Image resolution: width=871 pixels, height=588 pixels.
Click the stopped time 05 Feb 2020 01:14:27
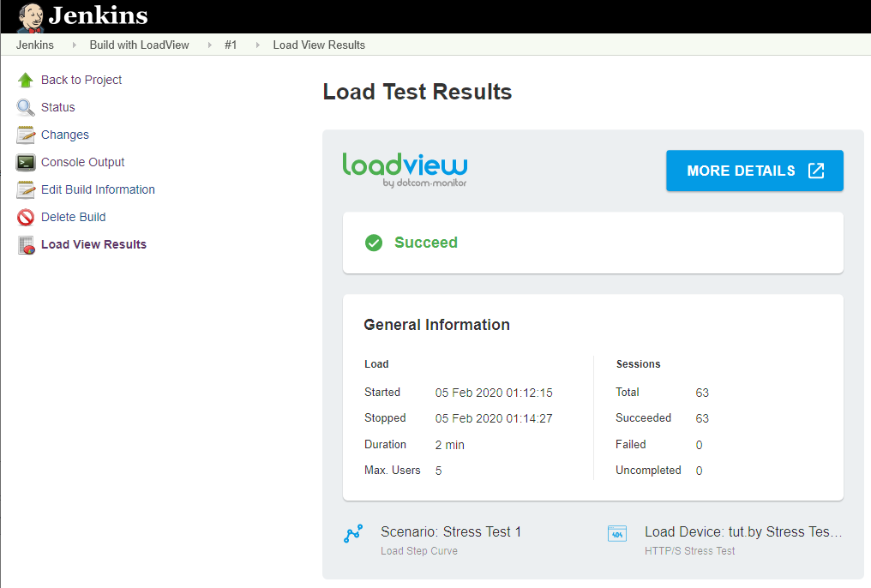coord(494,418)
